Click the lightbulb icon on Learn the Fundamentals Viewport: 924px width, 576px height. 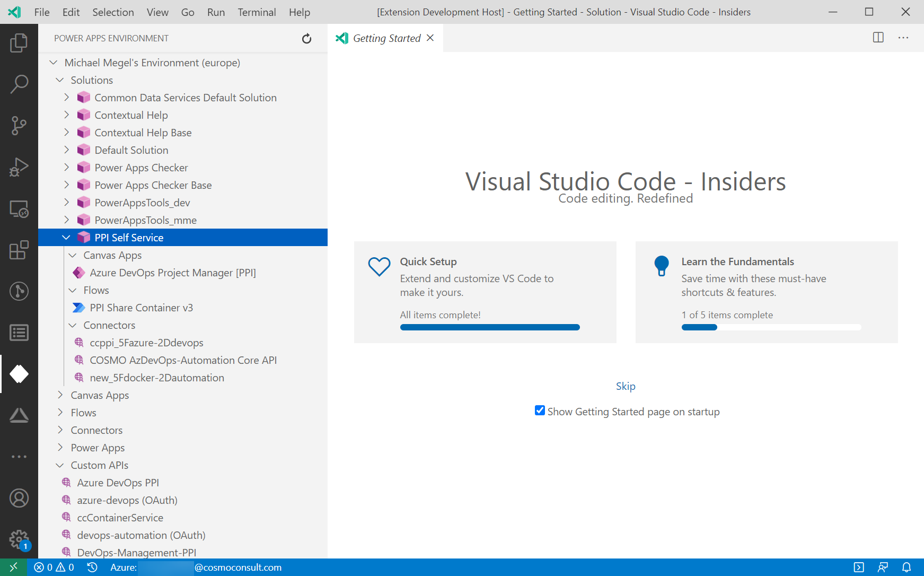662,266
